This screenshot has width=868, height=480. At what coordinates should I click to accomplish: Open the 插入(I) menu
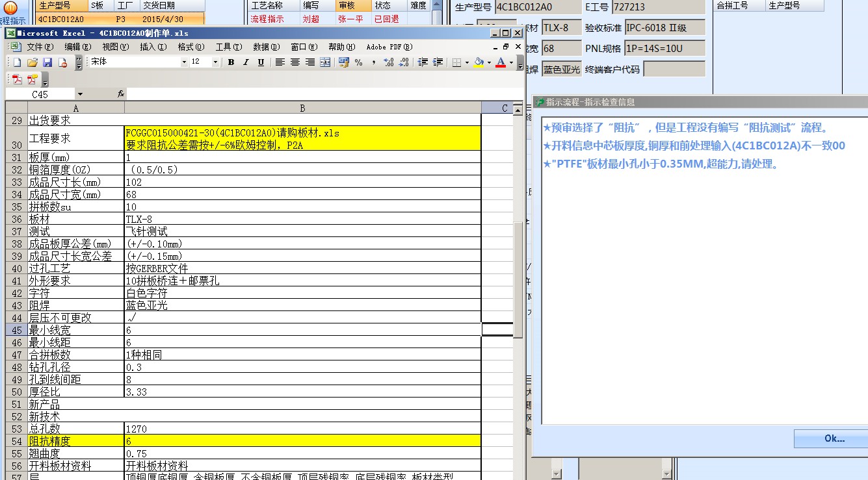[153, 47]
